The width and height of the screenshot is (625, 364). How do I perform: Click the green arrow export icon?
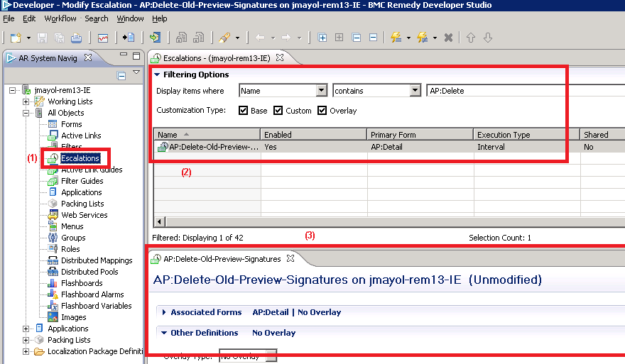(155, 38)
